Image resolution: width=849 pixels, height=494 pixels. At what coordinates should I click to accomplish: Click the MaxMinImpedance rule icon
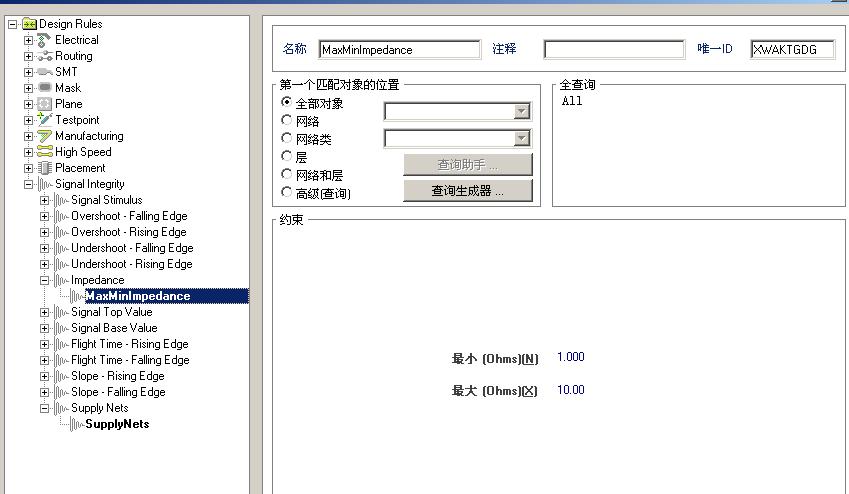point(77,296)
